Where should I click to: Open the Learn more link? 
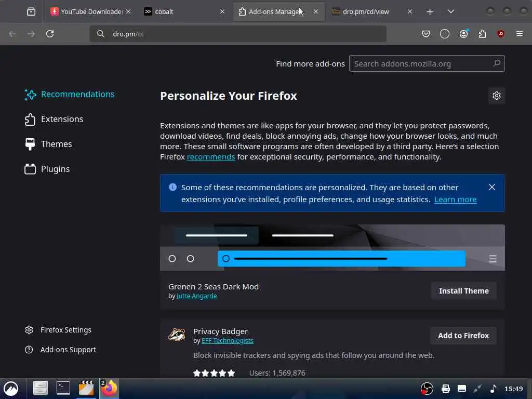[x=456, y=199]
